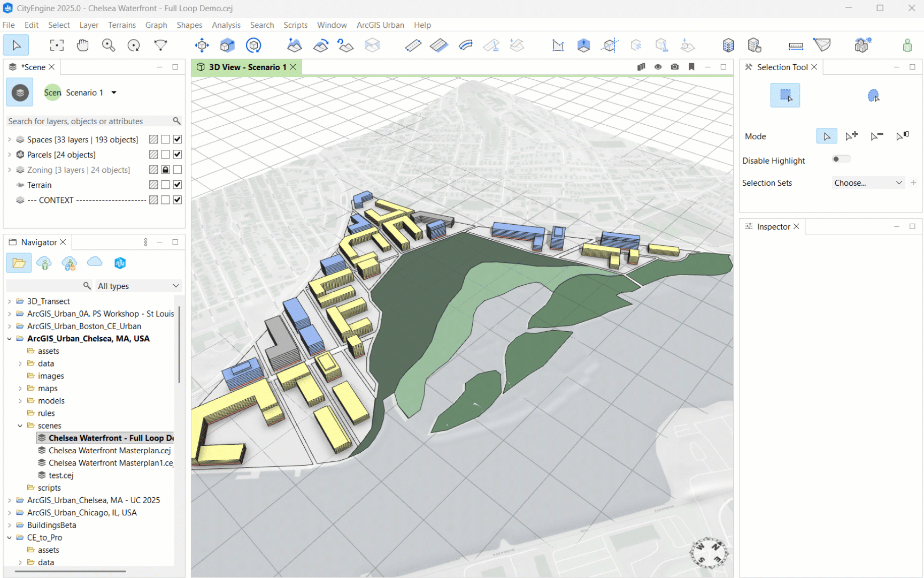This screenshot has width=924, height=578.
Task: Expand the models folder
Action: [20, 401]
